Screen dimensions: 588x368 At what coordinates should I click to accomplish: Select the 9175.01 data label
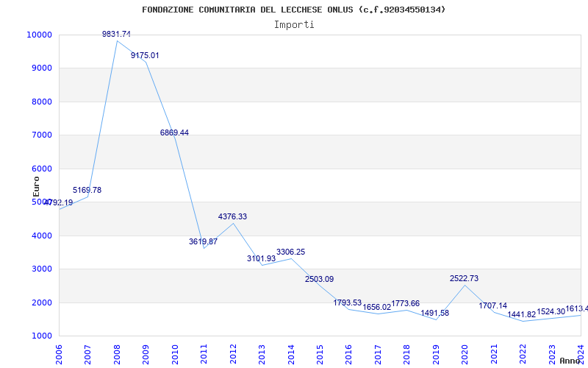click(145, 56)
